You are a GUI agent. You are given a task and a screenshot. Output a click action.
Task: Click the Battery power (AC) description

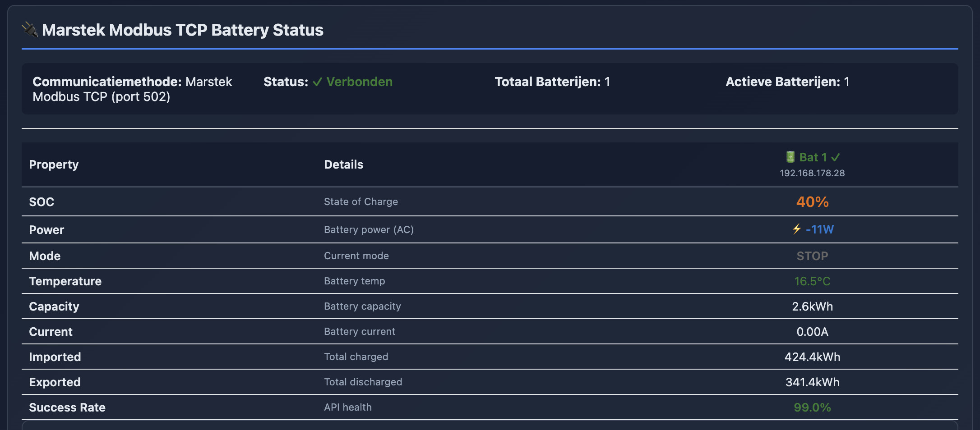[x=369, y=230]
